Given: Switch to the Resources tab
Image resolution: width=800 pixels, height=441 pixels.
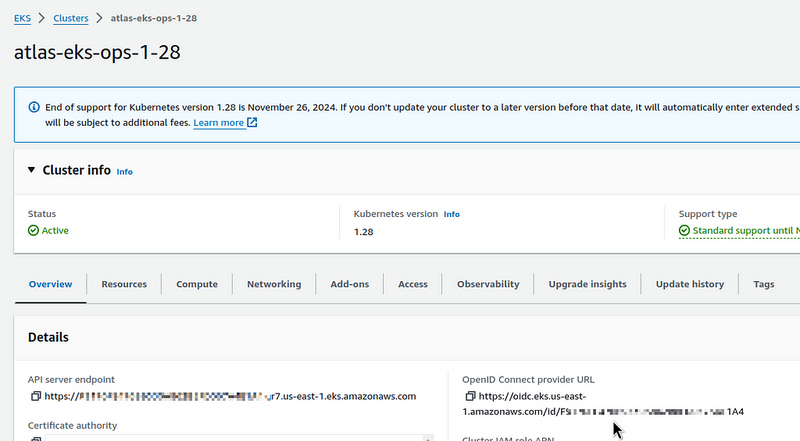Looking at the screenshot, I should [124, 284].
